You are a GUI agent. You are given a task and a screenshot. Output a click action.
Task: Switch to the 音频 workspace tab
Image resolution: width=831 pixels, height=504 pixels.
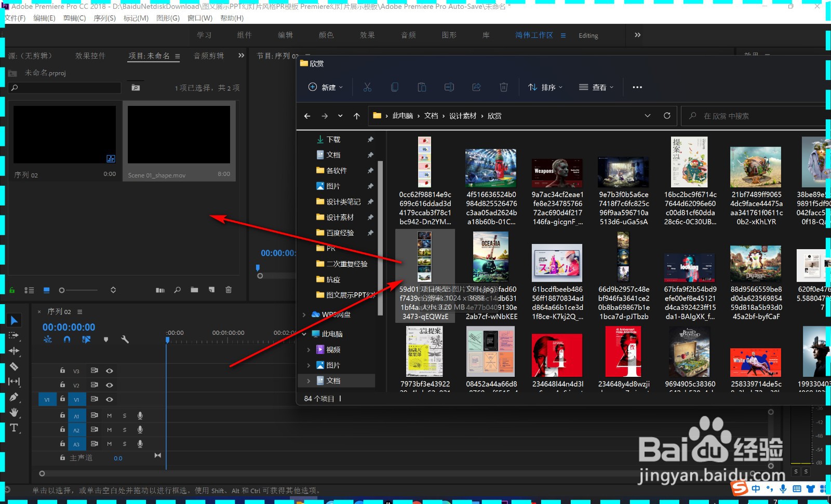click(x=408, y=35)
